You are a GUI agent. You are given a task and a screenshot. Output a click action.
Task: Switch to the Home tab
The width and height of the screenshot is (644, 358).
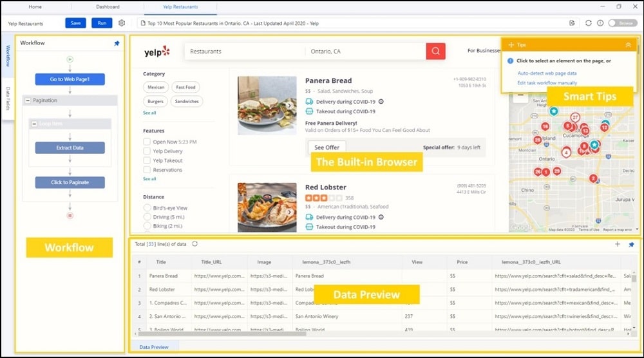click(35, 6)
